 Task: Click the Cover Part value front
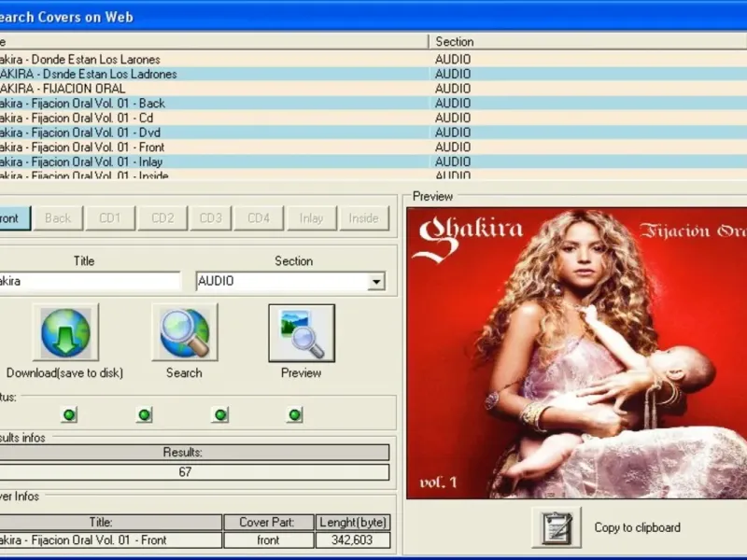point(268,540)
